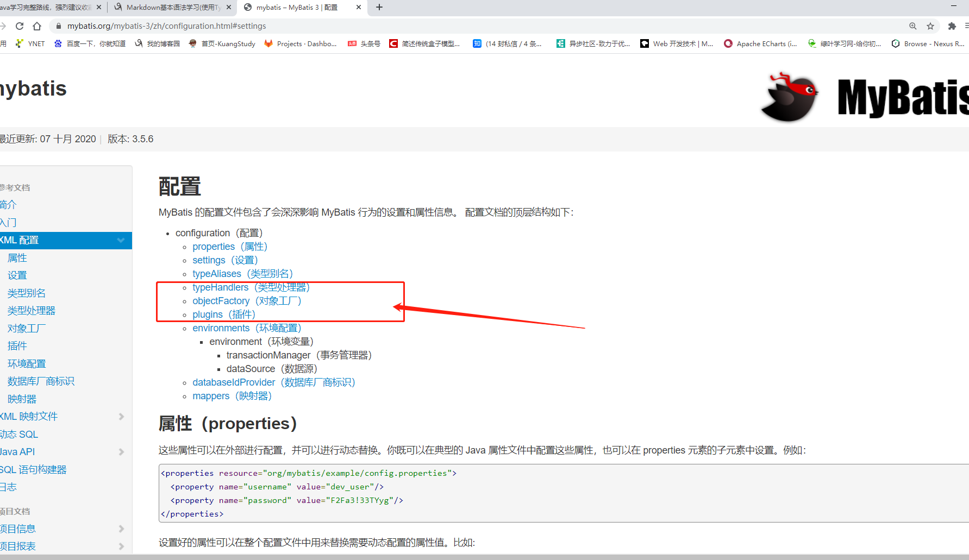Follow the environments（环境配置）link
Screen dimensions: 969x560
[247, 328]
